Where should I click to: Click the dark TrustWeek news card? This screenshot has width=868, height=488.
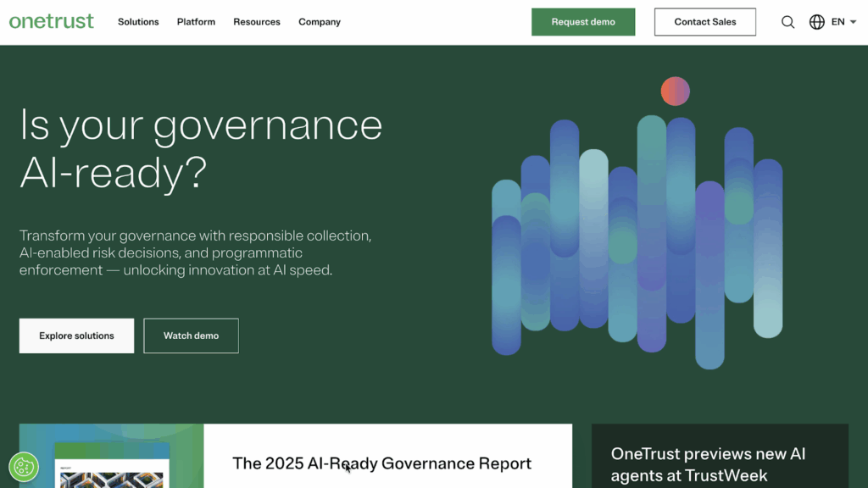click(x=720, y=456)
